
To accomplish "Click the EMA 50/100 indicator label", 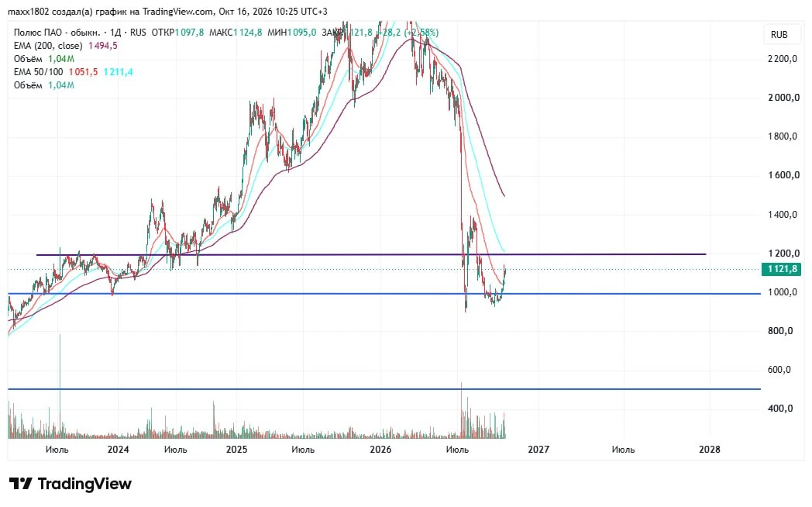I will point(38,72).
